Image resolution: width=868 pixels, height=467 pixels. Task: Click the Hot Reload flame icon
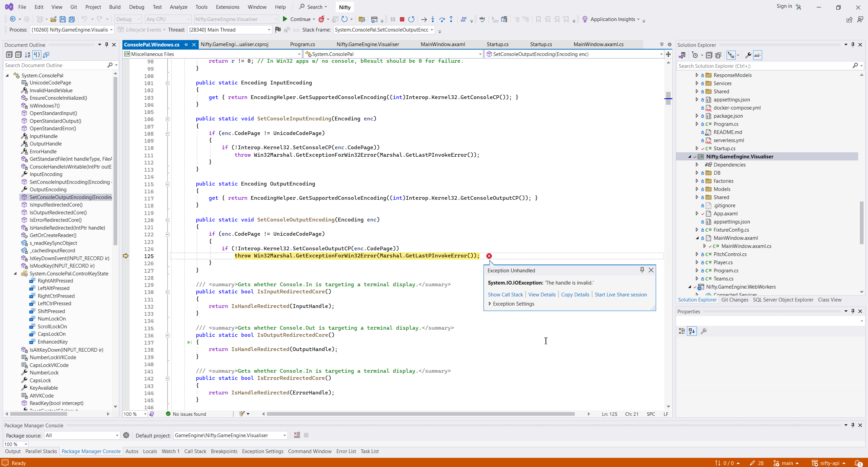pos(321,19)
